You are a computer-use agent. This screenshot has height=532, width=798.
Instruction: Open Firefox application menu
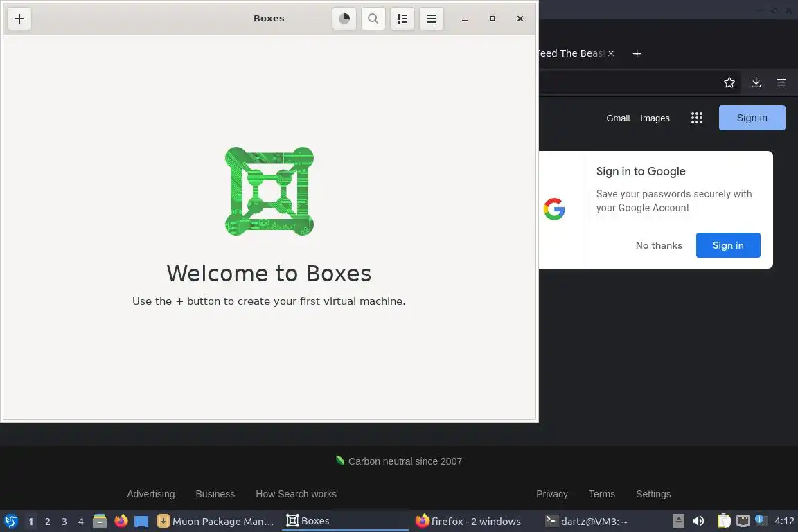(x=781, y=82)
